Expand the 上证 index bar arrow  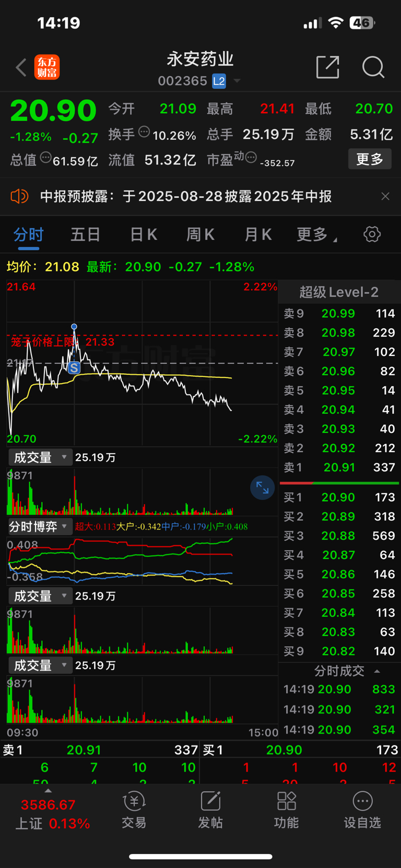coord(48,791)
